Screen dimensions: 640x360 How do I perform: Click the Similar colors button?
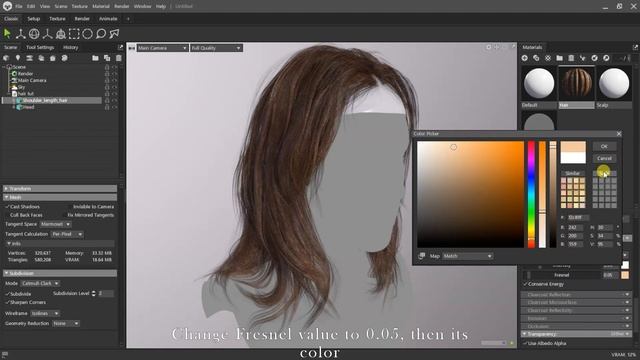[573, 173]
